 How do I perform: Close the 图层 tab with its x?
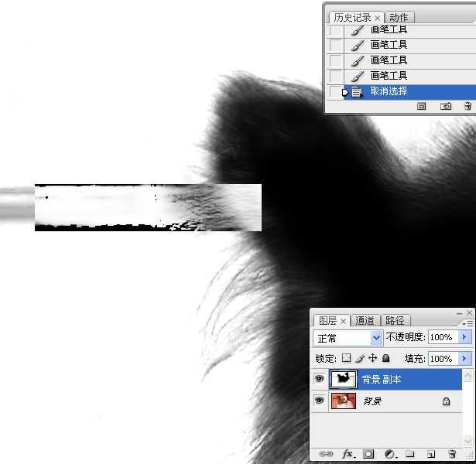click(x=343, y=321)
